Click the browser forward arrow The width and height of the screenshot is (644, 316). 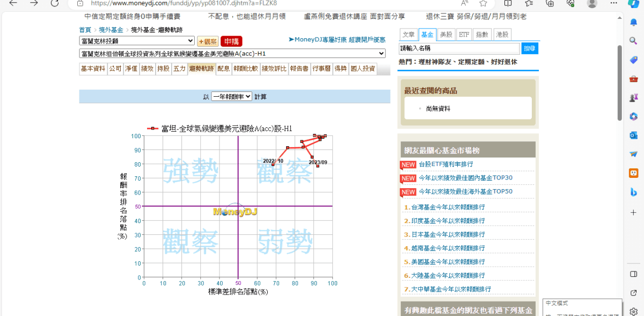tap(34, 3)
